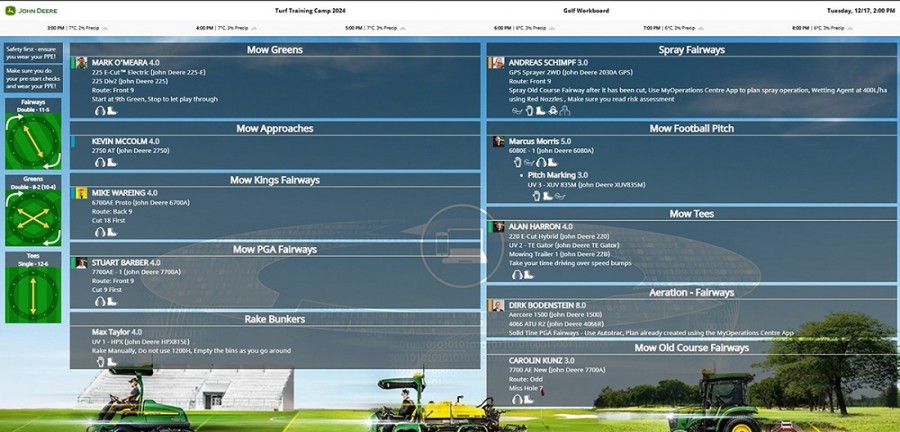The image size is (900, 432).
Task: Expand the 5:00 PM weather forecast arrow
Action: (x=403, y=28)
